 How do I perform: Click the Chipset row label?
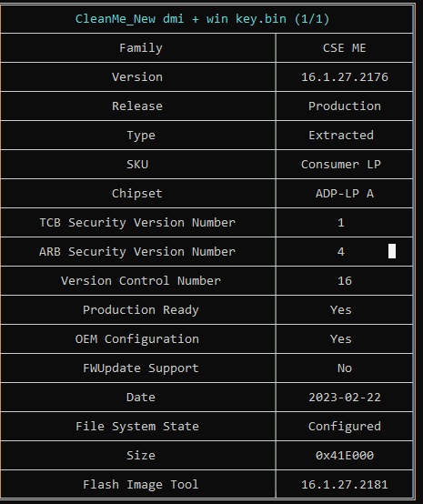pyautogui.click(x=137, y=194)
